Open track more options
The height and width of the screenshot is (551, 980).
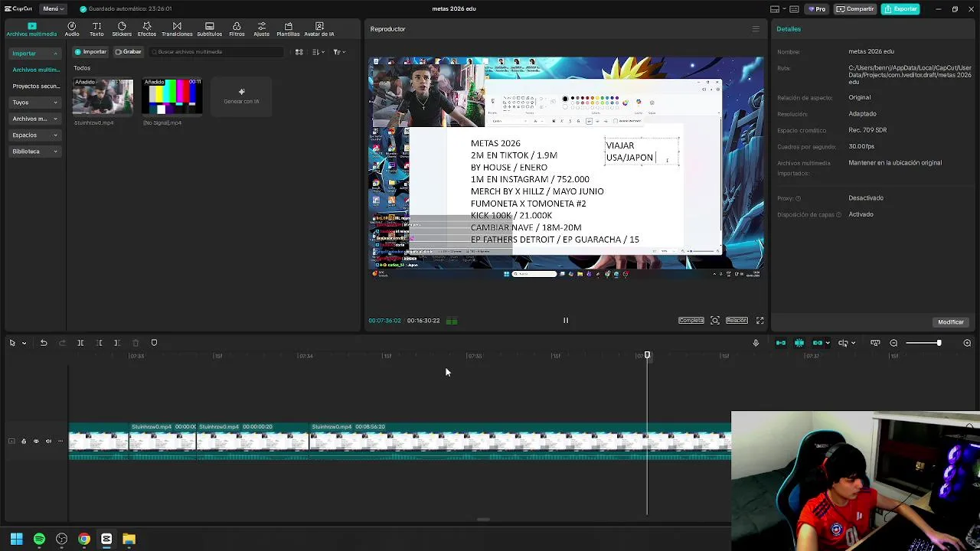click(x=60, y=441)
